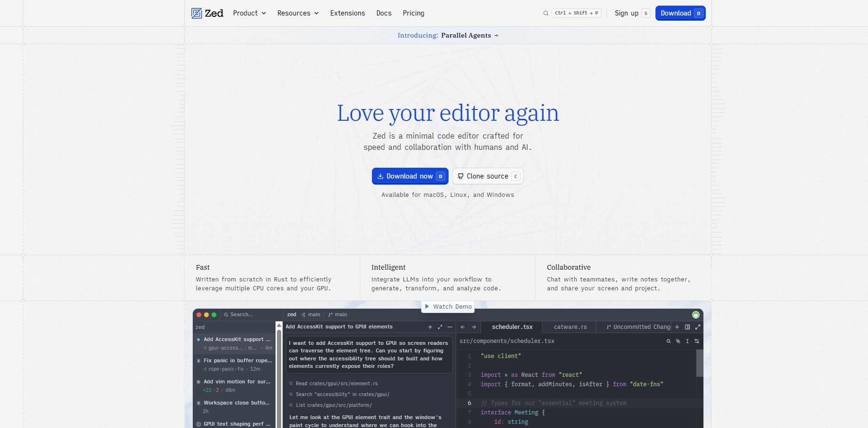868x428 pixels.
Task: Go back using the left arrow
Action: click(x=463, y=327)
